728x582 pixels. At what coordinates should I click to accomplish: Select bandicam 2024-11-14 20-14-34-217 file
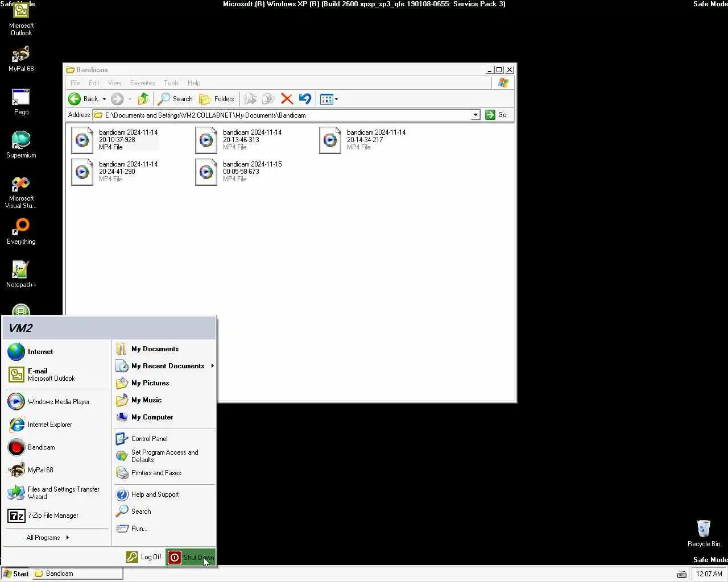363,140
